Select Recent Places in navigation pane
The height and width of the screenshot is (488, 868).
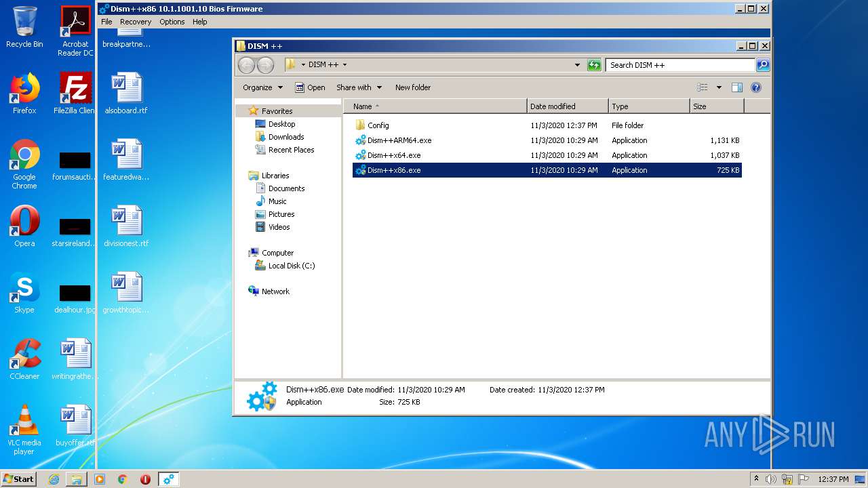pos(291,150)
